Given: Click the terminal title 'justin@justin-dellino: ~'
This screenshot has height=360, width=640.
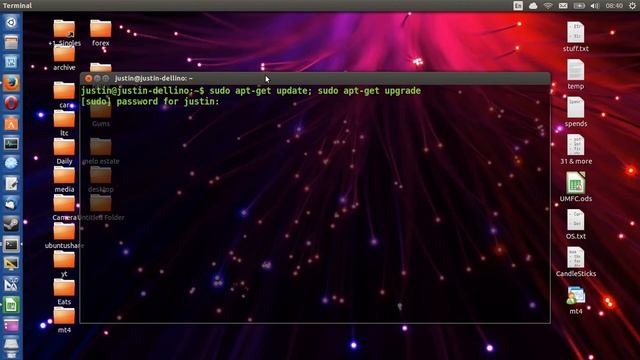Looking at the screenshot, I should [153, 78].
